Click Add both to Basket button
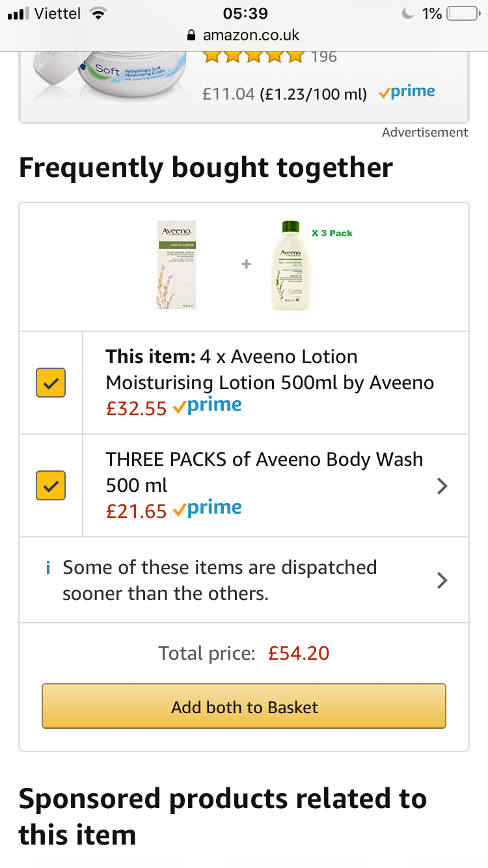The image size is (488, 868). [244, 706]
